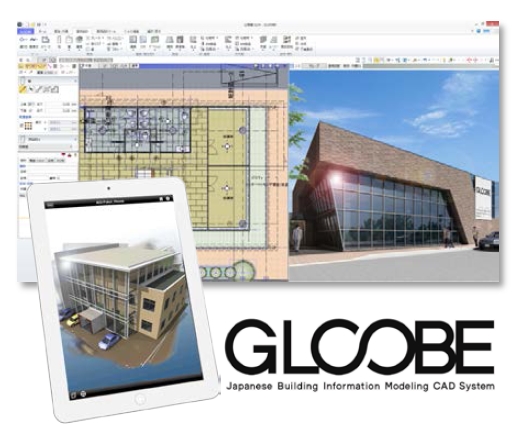Click the red down arrow in property panel
The height and width of the screenshot is (434, 525).
(64, 154)
